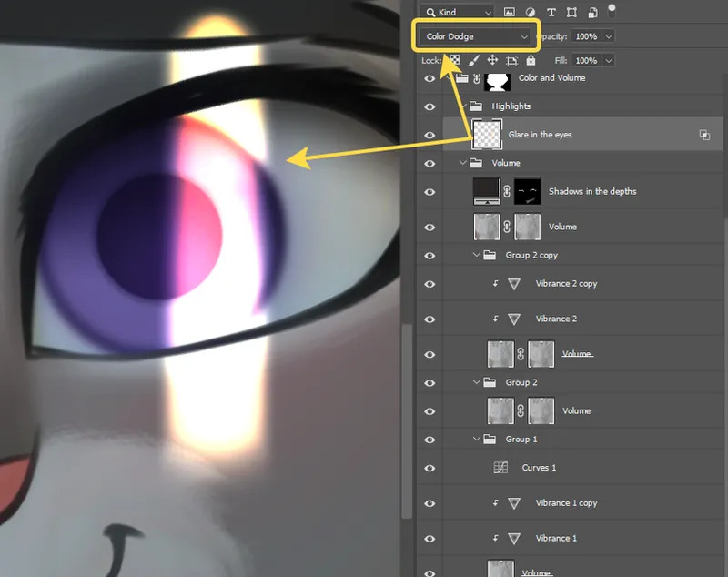Select the Glare in the eyes layer thumbnail
The image size is (728, 577).
click(x=487, y=134)
